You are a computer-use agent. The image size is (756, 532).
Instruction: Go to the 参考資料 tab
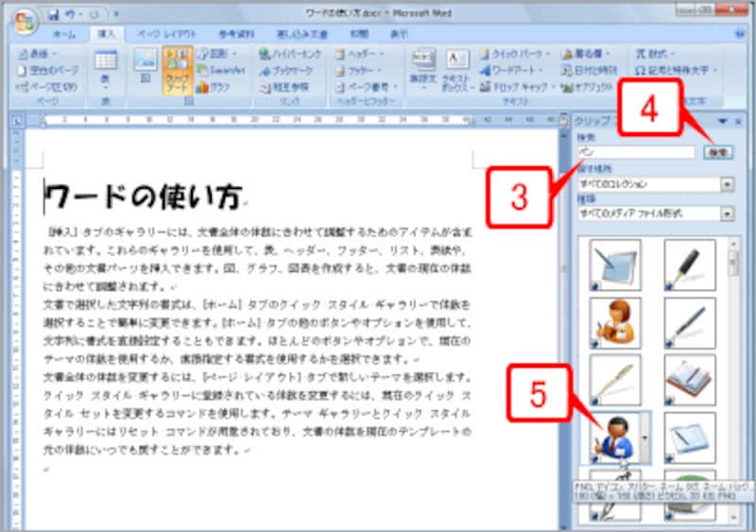[236, 34]
